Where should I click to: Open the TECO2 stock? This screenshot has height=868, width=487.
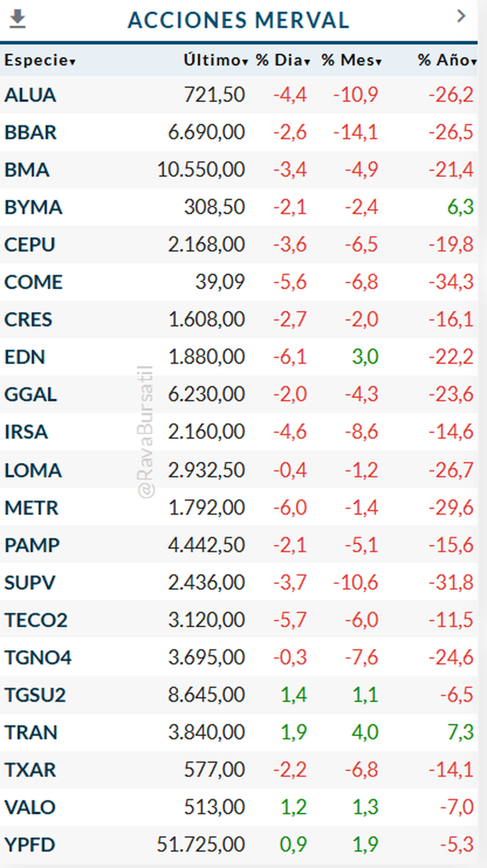[x=36, y=620]
